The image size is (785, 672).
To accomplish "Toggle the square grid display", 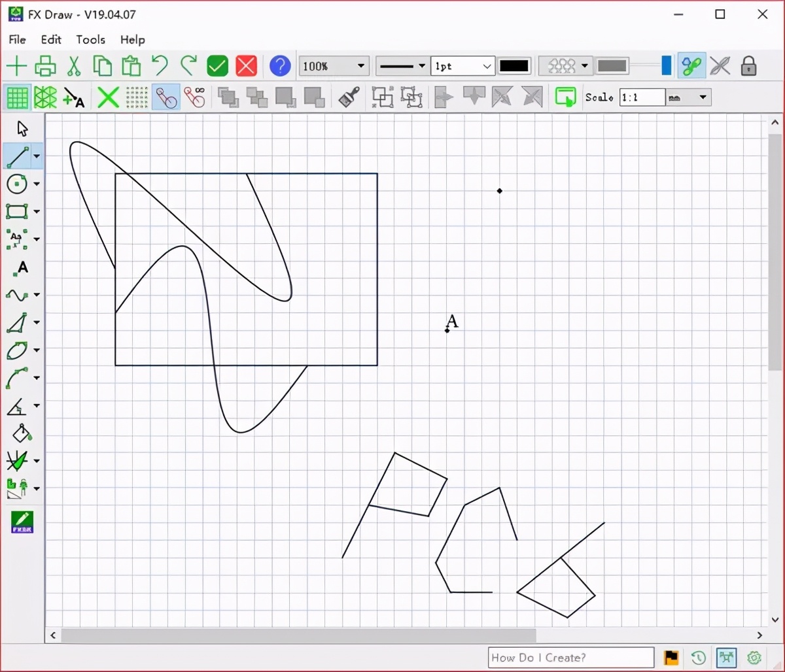I will [17, 98].
